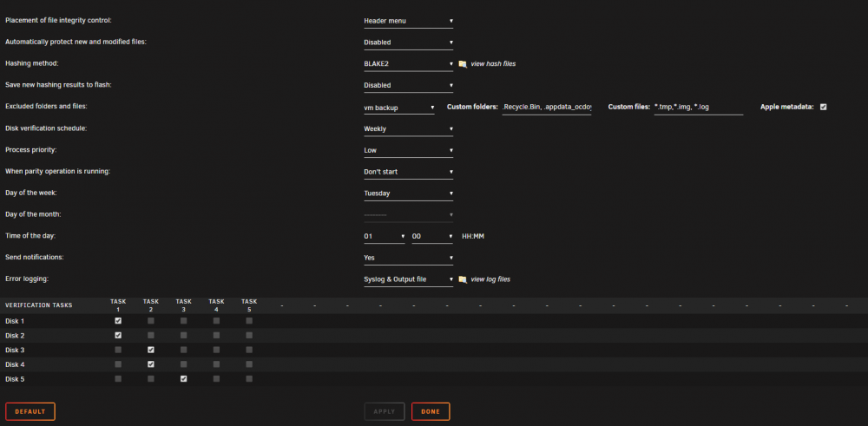Click the HH:MM time format label
Image resolution: width=868 pixels, height=426 pixels.
(x=473, y=237)
